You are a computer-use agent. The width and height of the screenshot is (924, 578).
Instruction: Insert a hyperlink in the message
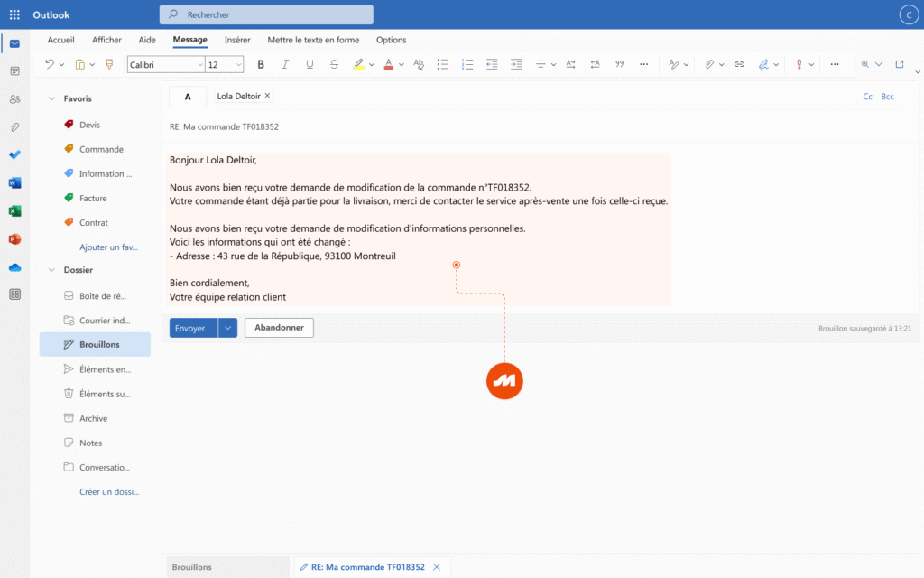tap(740, 64)
